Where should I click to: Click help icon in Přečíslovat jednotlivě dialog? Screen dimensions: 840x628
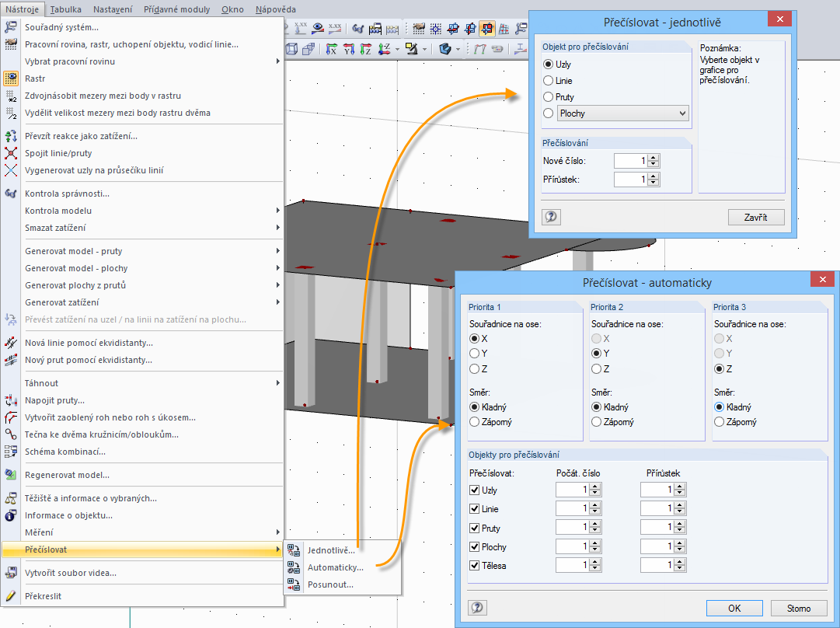pyautogui.click(x=551, y=217)
